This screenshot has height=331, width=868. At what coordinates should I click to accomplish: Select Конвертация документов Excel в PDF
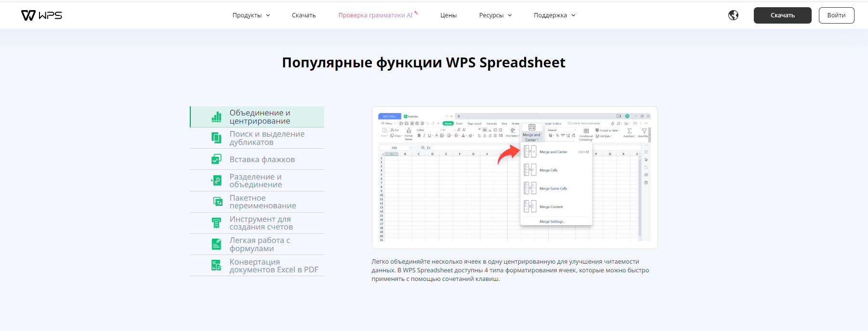(257, 266)
